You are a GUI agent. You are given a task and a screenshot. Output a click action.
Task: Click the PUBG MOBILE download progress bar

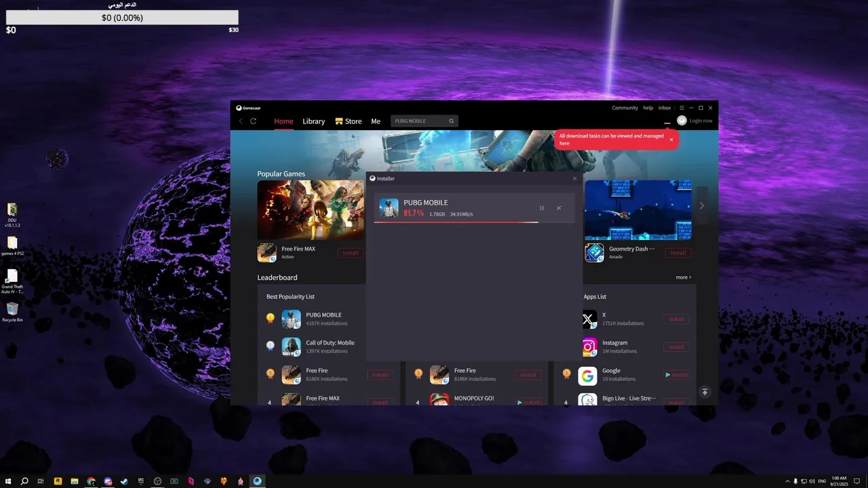point(474,222)
